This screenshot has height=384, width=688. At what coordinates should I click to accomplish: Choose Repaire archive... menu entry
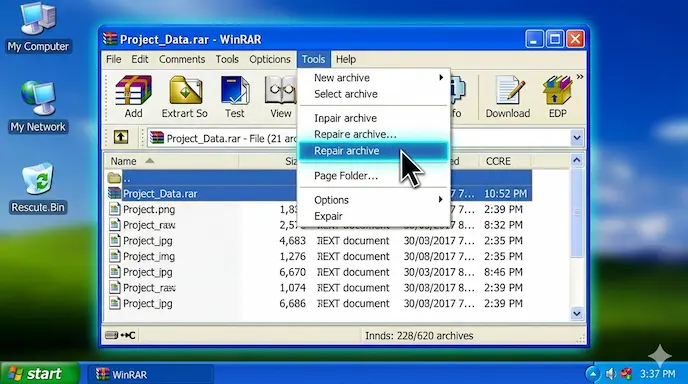click(355, 134)
